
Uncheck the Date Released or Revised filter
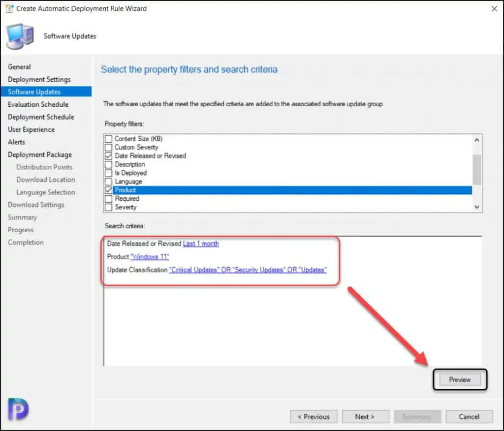(x=109, y=156)
